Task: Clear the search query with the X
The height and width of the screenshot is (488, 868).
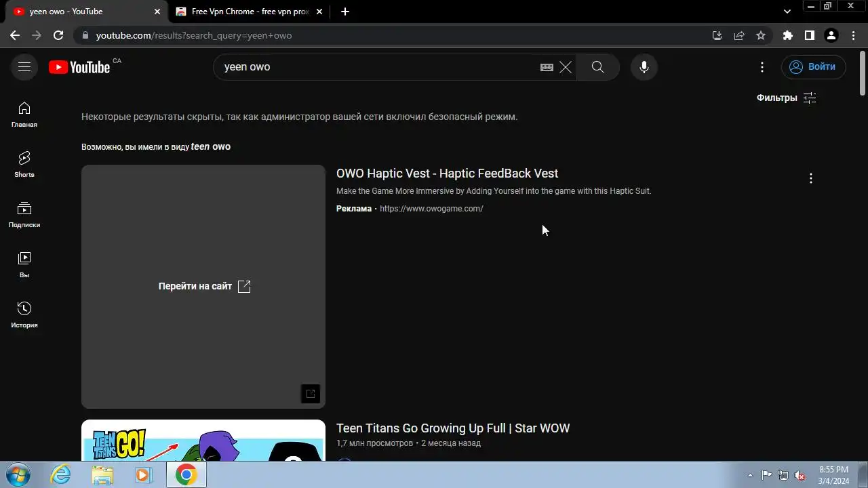Action: pos(566,67)
